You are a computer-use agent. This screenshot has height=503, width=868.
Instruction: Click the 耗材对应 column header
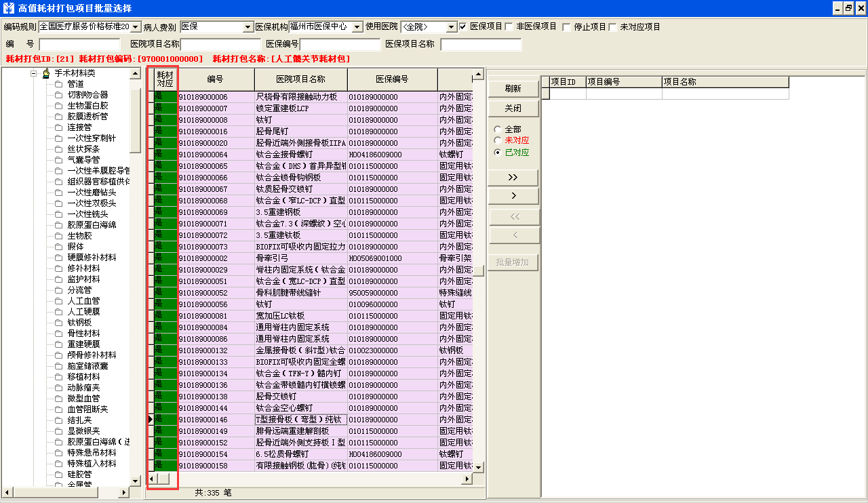[165, 79]
